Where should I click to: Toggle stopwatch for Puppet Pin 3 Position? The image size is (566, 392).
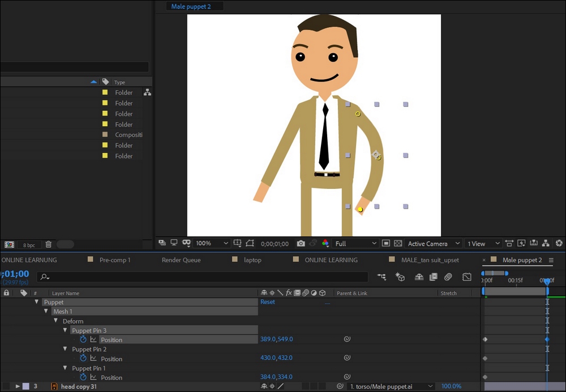(83, 339)
